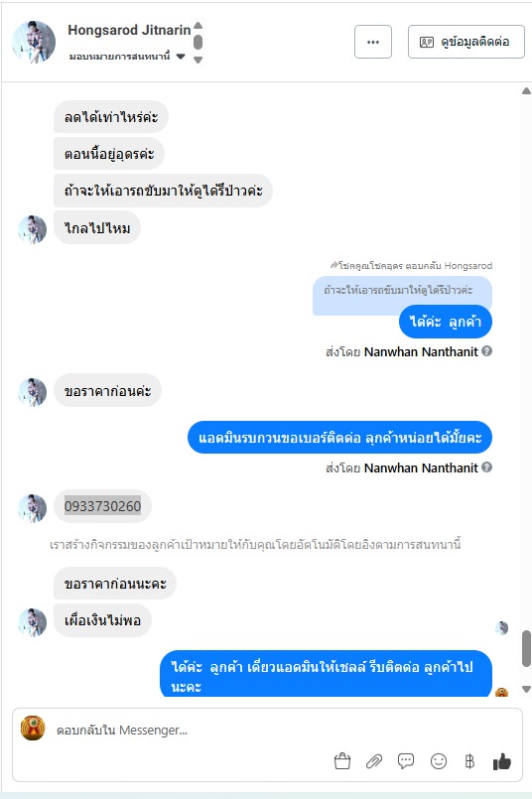Open the emoji picker smiley icon

click(x=439, y=761)
